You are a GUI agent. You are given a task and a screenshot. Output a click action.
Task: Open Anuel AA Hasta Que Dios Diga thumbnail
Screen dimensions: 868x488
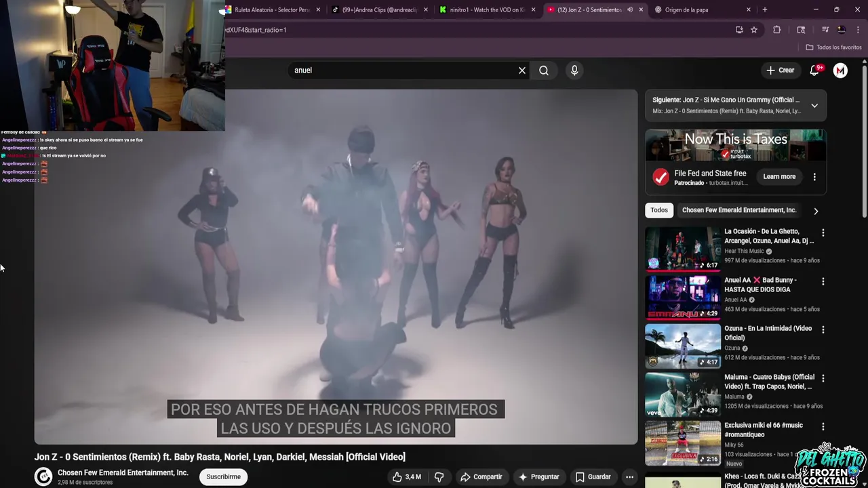point(683,297)
